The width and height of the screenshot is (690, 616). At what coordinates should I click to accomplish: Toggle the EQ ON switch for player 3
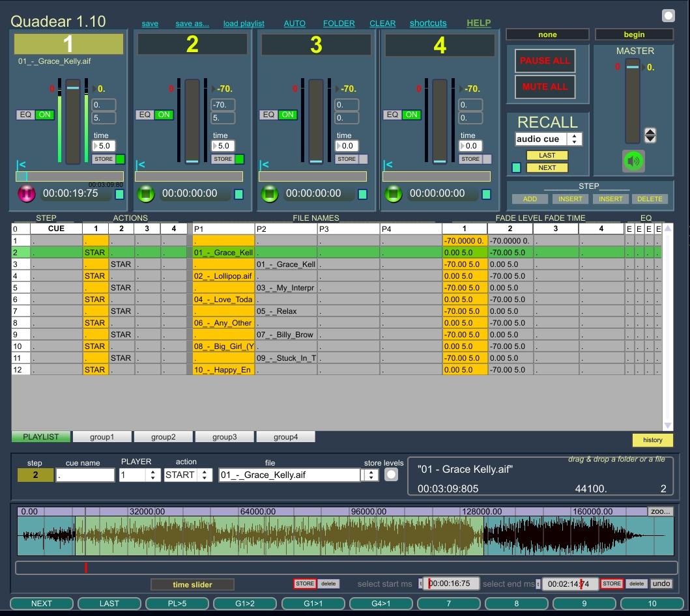288,115
